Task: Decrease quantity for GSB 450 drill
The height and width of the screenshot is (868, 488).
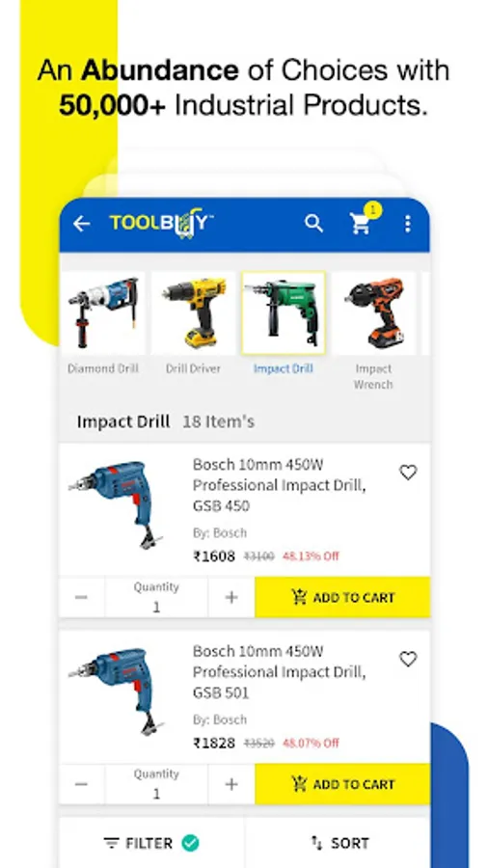Action: pyautogui.click(x=81, y=597)
